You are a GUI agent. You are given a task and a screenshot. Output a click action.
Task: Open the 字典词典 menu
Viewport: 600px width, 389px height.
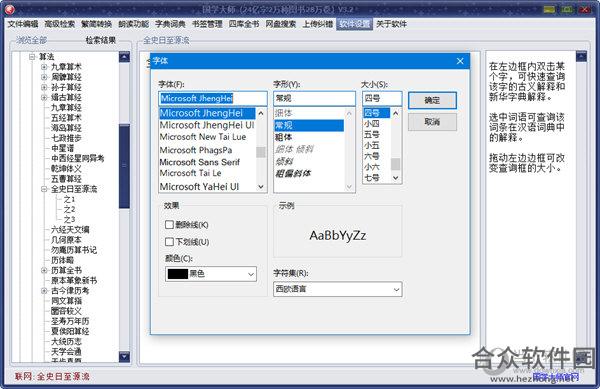pyautogui.click(x=170, y=24)
